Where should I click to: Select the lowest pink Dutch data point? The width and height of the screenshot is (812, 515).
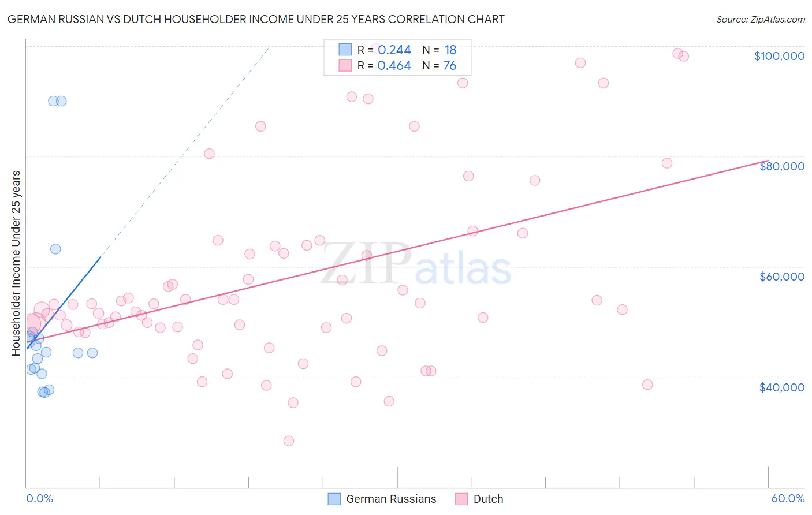289,441
